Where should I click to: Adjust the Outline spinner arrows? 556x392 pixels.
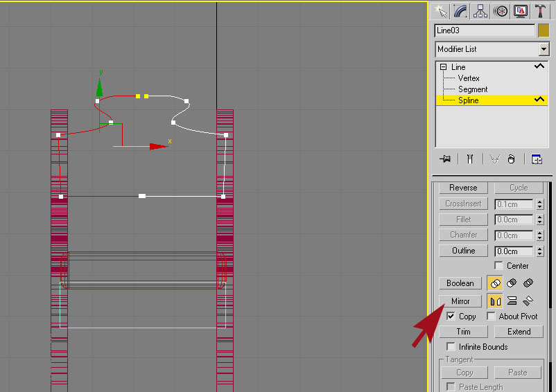(x=539, y=251)
